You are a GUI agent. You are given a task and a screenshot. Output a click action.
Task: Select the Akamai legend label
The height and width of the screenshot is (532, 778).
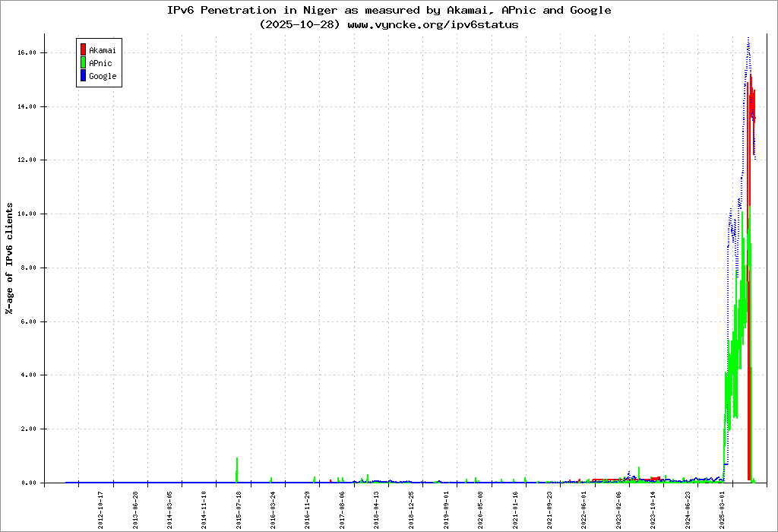pos(103,50)
